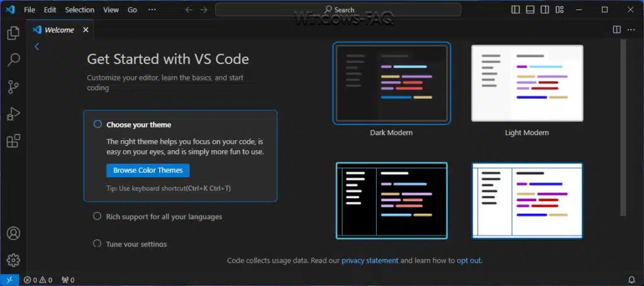Open the Explorer view in activity bar
Viewport: 644px width, 286px height.
13,33
